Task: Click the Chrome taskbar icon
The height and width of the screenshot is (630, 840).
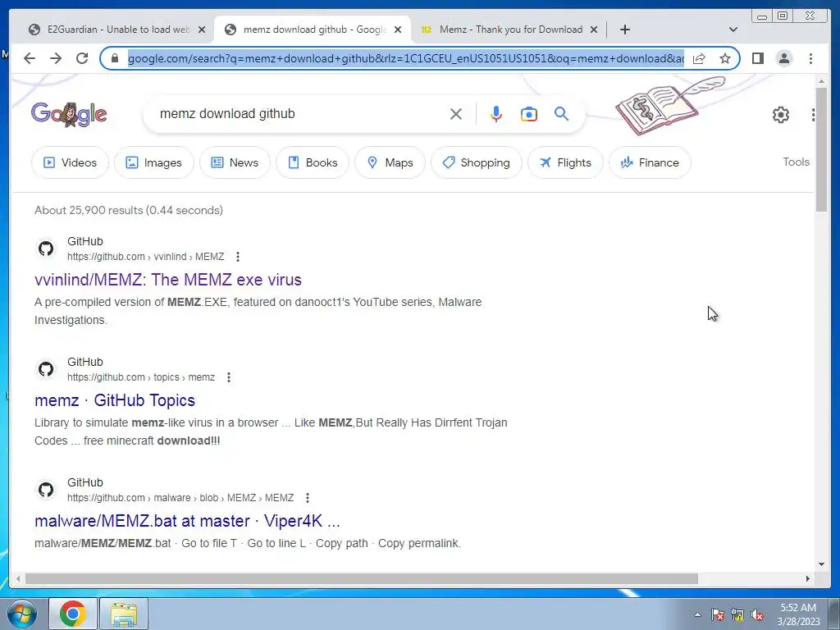Action: (73, 614)
